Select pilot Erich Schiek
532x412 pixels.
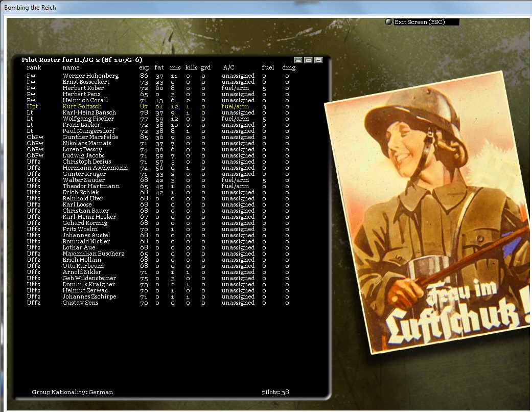80,192
